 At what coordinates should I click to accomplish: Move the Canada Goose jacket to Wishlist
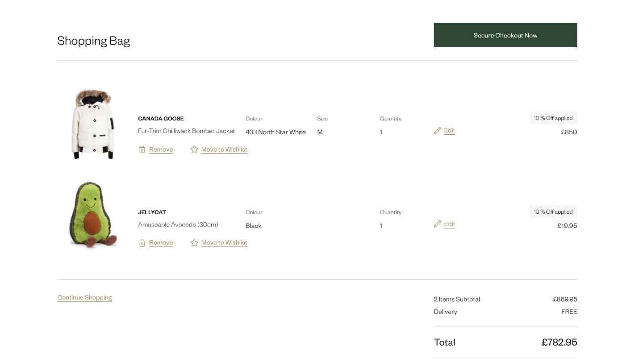224,149
